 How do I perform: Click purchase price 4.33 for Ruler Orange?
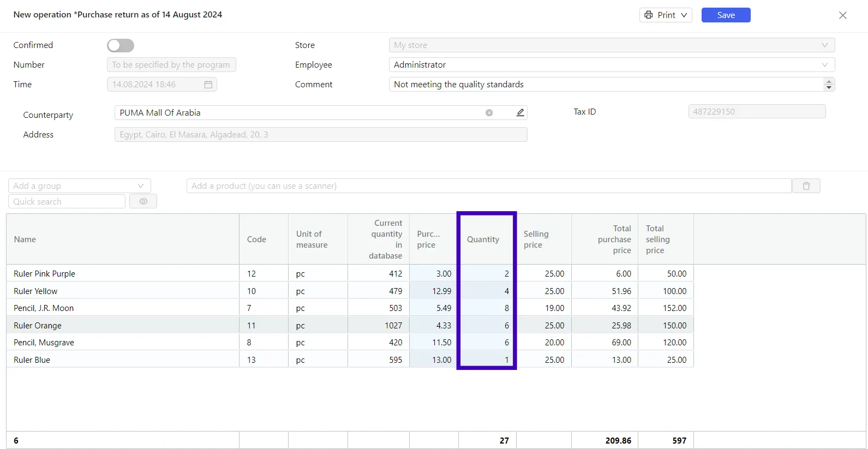434,326
